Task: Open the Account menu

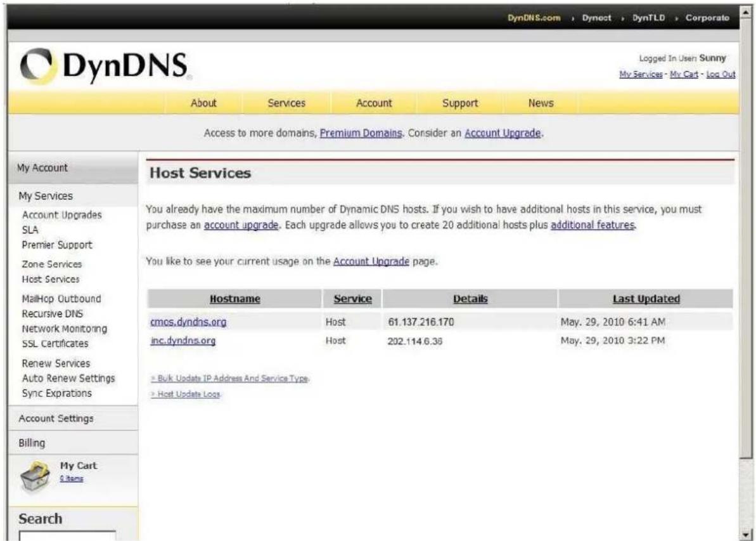Action: 374,103
